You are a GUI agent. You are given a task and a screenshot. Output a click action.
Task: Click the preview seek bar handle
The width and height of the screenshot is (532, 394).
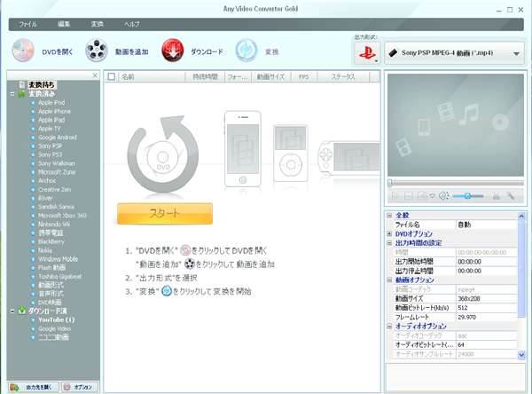[x=390, y=183]
